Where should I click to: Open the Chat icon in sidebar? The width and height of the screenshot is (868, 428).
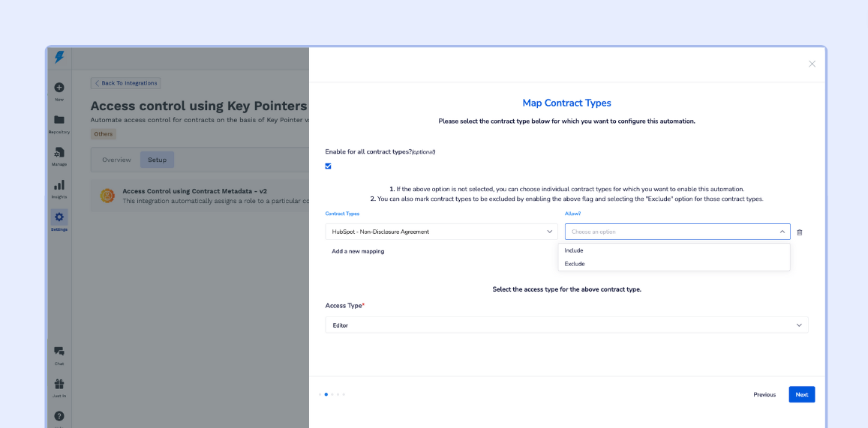tap(59, 352)
